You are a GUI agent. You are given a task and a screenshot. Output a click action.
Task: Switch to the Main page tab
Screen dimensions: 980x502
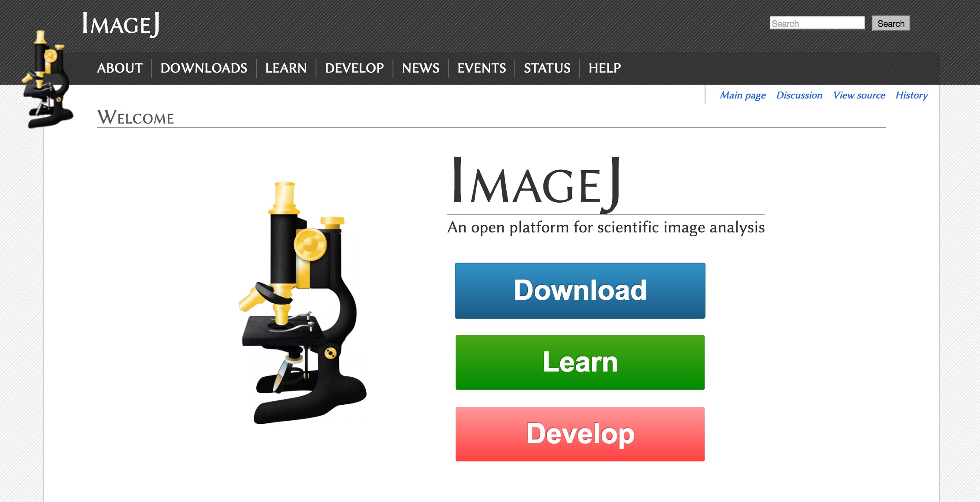743,95
